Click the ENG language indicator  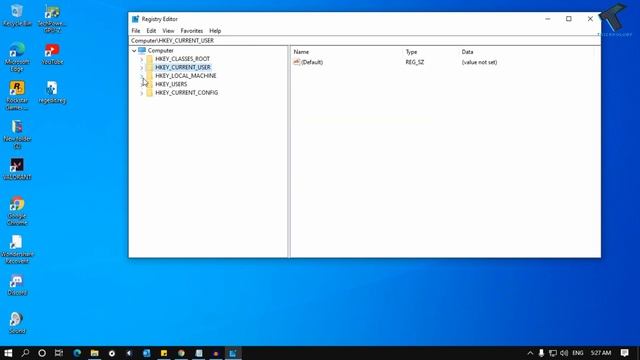tap(578, 353)
